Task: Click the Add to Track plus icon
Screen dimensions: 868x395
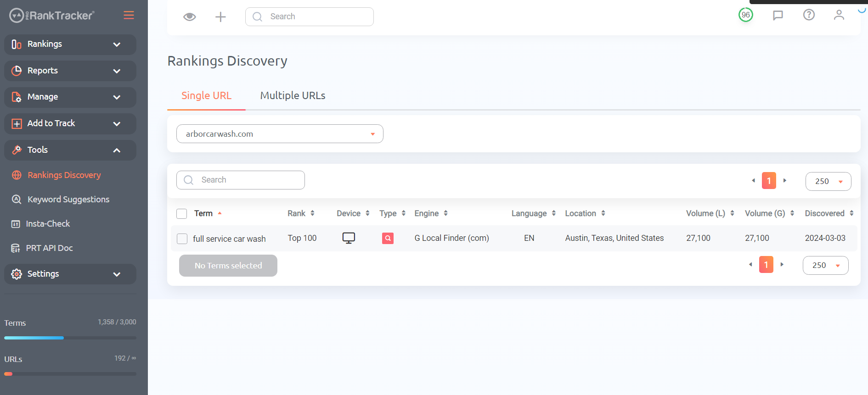Action: (17, 124)
